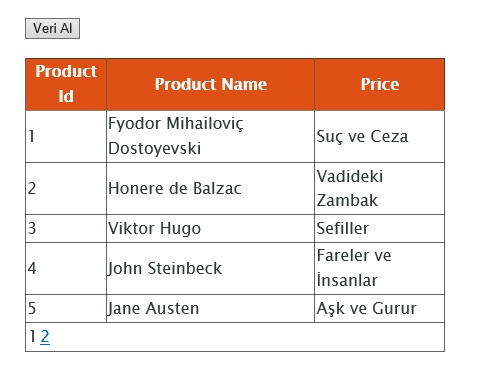Select the Fyodor Mihailoviç Dostoyevski cell

point(210,136)
